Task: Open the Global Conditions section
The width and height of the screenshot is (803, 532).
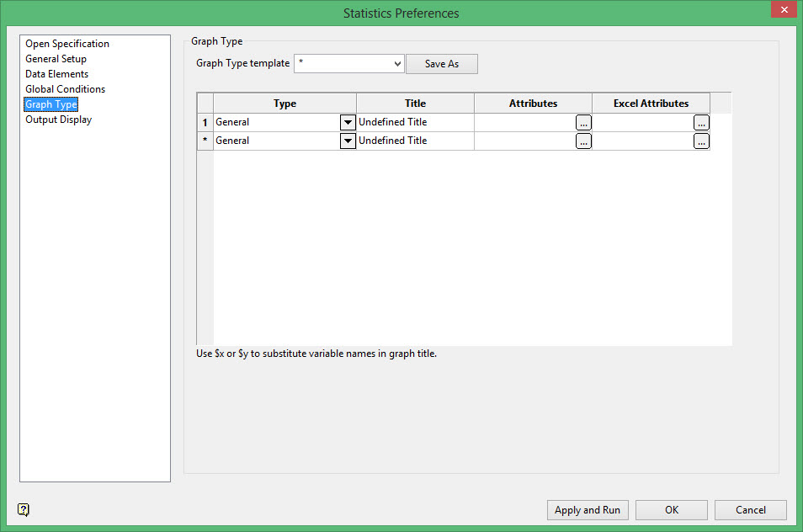Action: pyautogui.click(x=65, y=89)
